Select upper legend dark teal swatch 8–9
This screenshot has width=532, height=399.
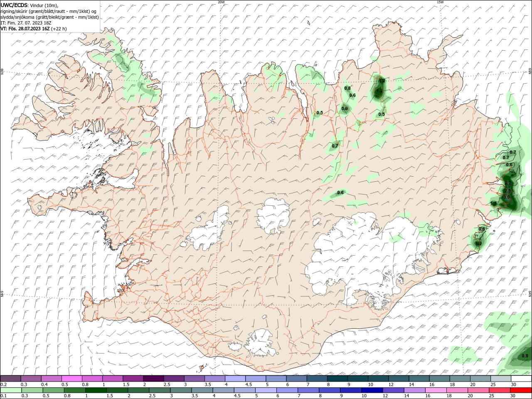point(337,378)
